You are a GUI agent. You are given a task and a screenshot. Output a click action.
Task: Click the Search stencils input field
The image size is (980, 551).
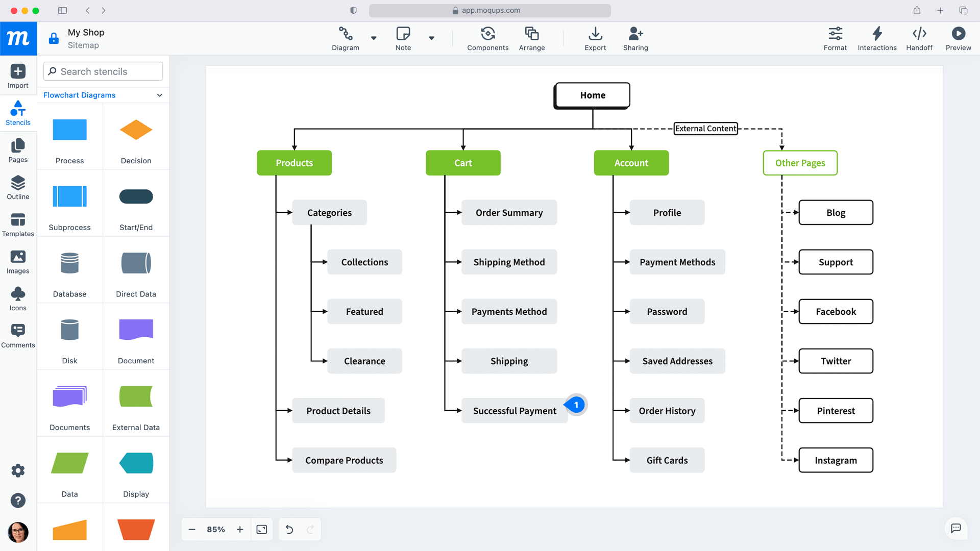102,71
